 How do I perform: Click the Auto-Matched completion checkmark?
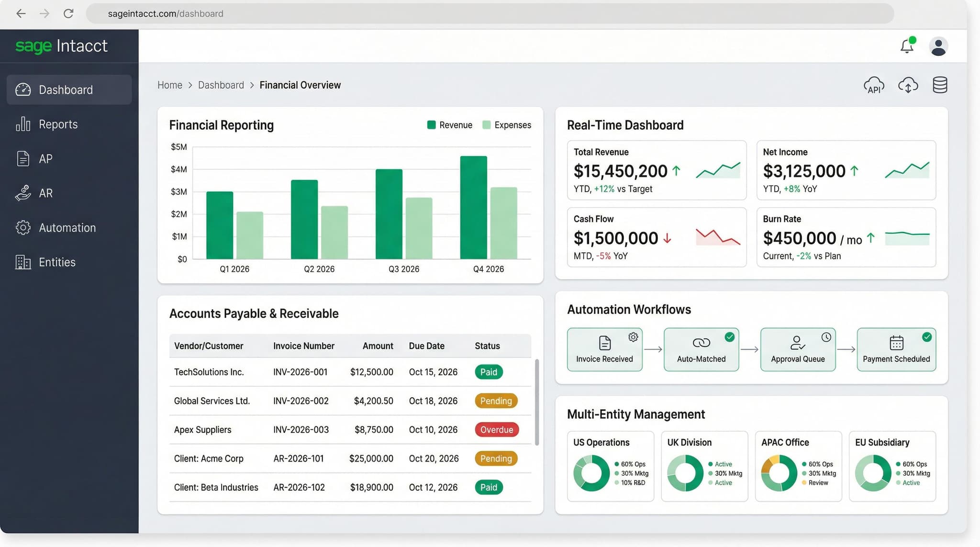729,337
